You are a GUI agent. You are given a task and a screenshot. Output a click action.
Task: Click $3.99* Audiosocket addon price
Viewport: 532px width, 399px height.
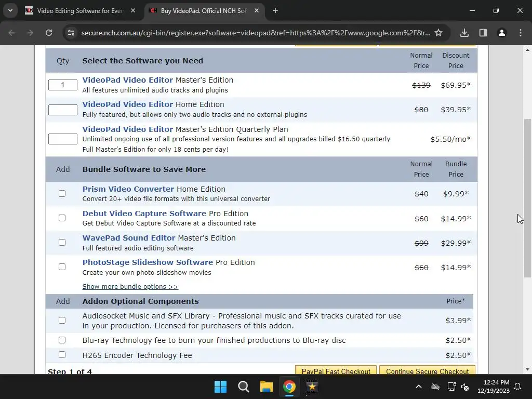(x=458, y=321)
